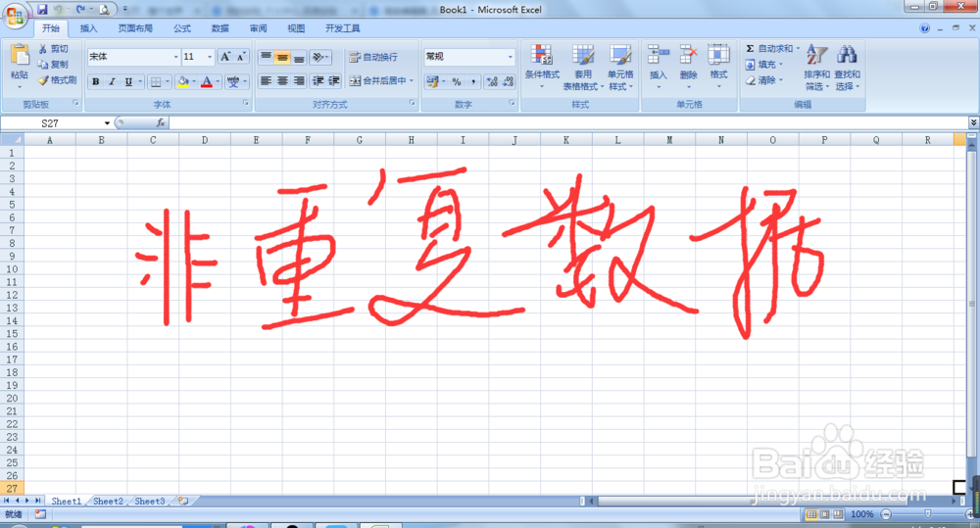Open the font name dropdown (宋体)
The image size is (980, 528).
point(175,57)
